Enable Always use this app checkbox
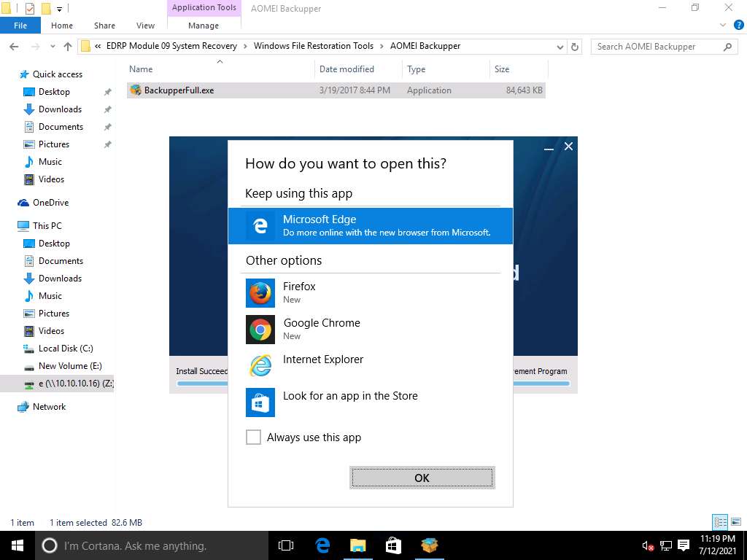This screenshot has height=560, width=747. [253, 437]
